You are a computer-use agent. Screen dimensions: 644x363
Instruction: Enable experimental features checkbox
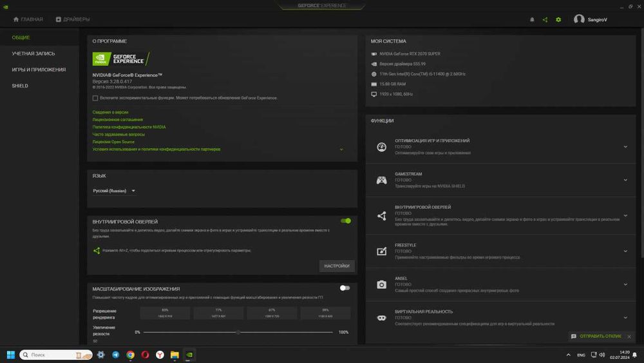(95, 98)
